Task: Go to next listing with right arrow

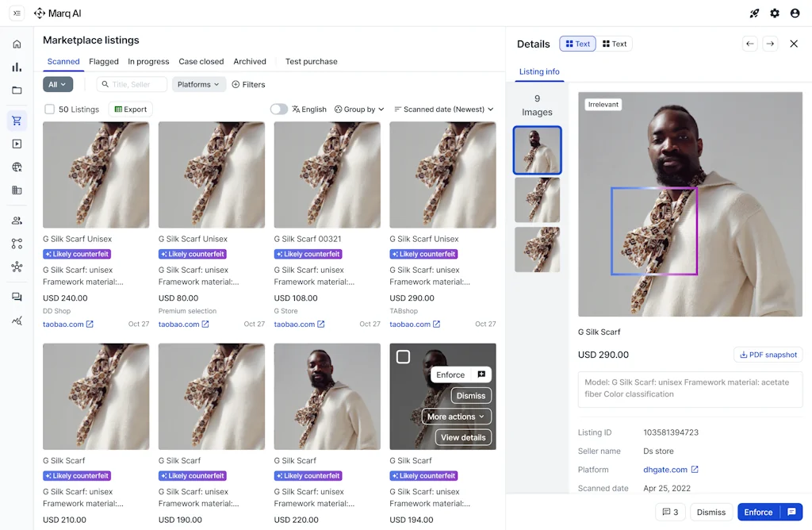Action: pos(770,44)
